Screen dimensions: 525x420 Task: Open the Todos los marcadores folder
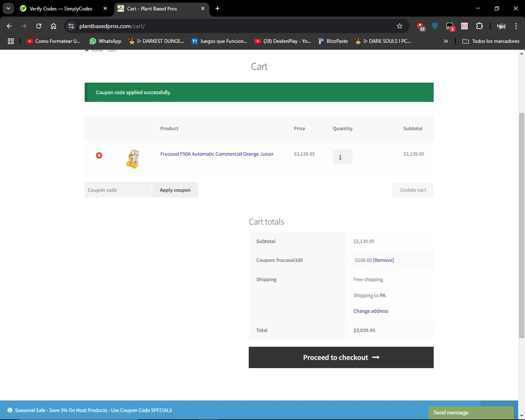[x=491, y=41]
